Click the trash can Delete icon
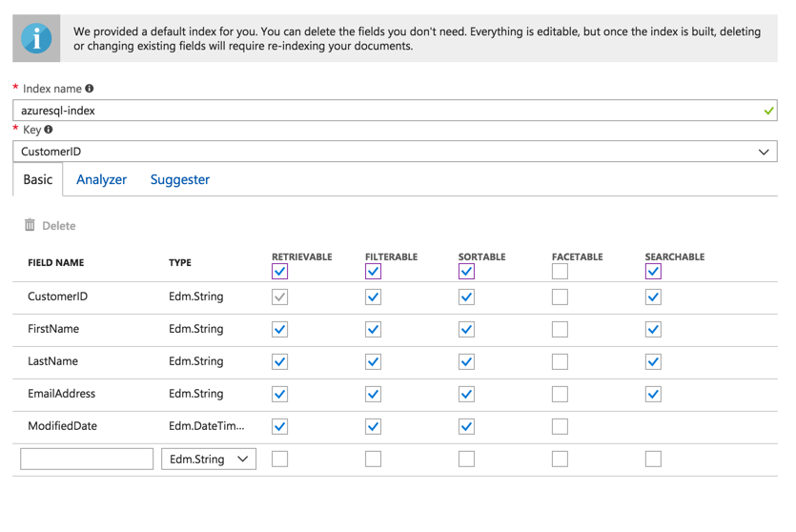This screenshot has width=796, height=532. [x=30, y=225]
